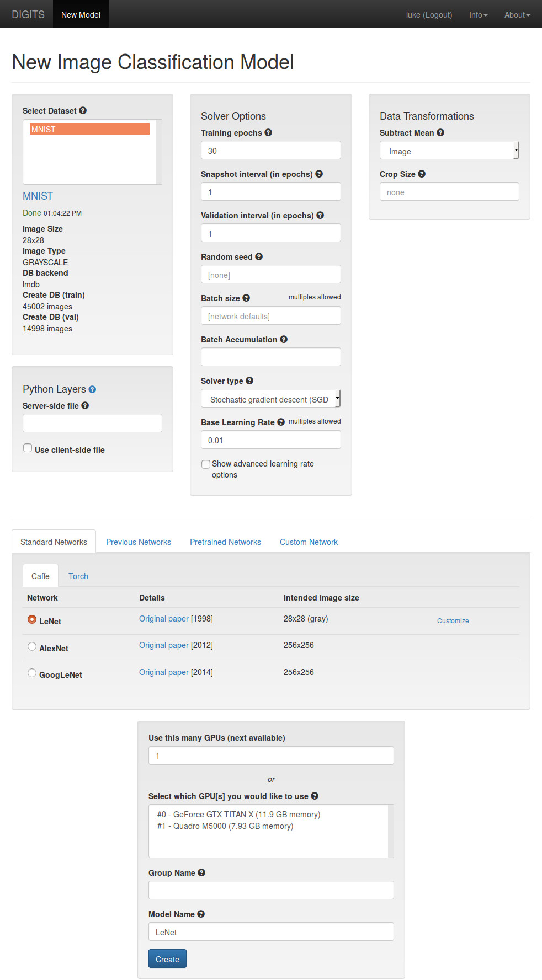Click help icon beside Crop Size

pos(422,174)
